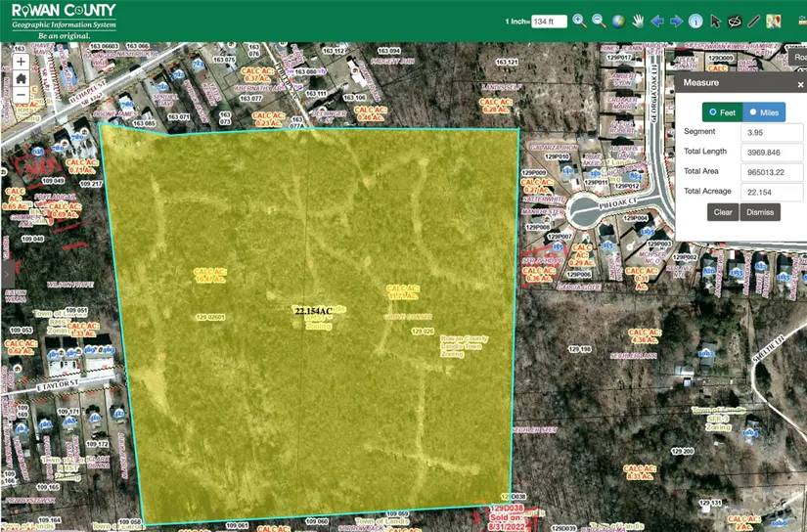Image resolution: width=807 pixels, height=532 pixels.
Task: Zoom in using the map plus button
Action: 21,62
